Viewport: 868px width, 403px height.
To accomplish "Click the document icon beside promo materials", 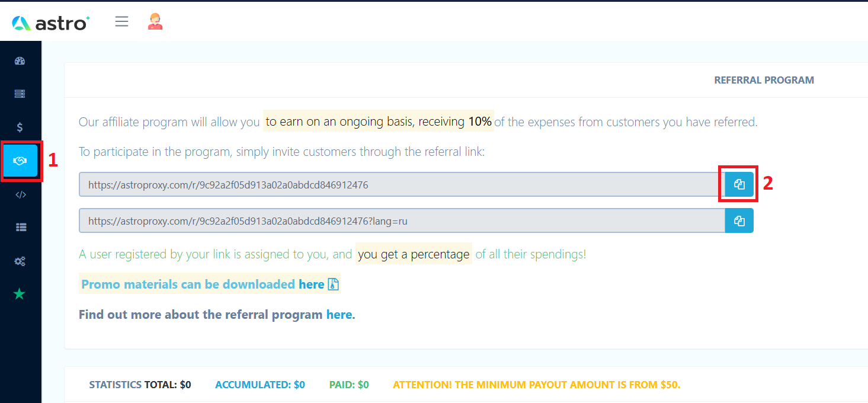I will 333,284.
